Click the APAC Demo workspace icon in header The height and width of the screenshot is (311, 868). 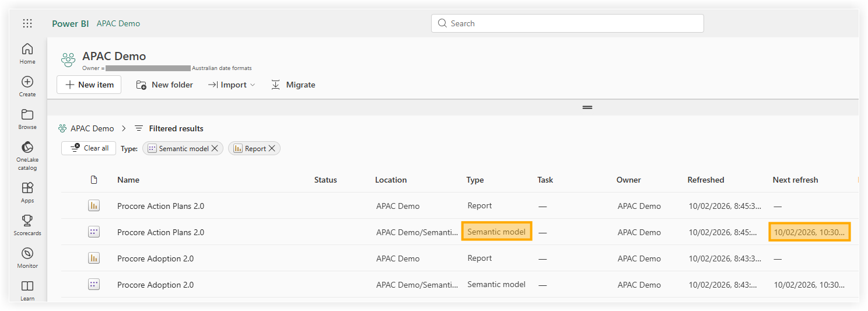coord(68,60)
